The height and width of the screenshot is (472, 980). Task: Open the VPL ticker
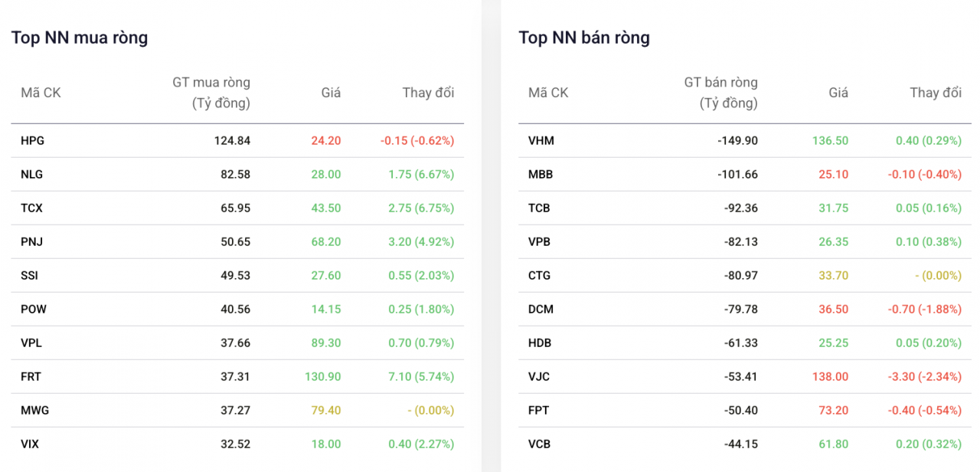tap(31, 343)
